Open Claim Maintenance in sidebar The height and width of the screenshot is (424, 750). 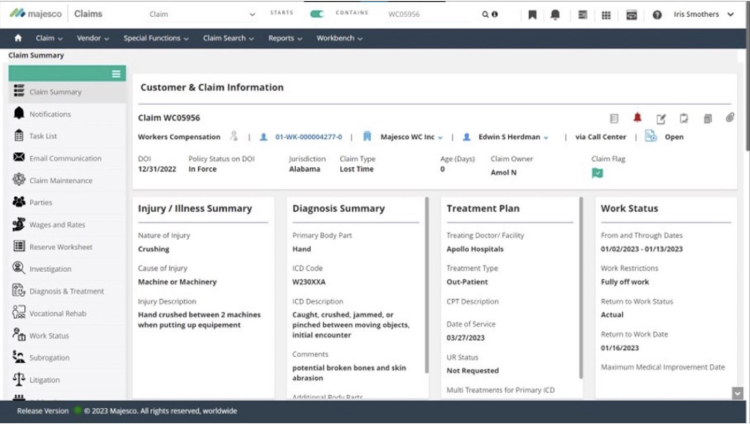click(67, 180)
